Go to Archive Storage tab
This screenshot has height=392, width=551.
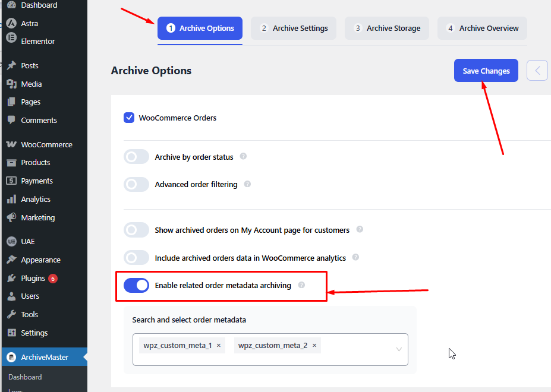click(x=387, y=28)
